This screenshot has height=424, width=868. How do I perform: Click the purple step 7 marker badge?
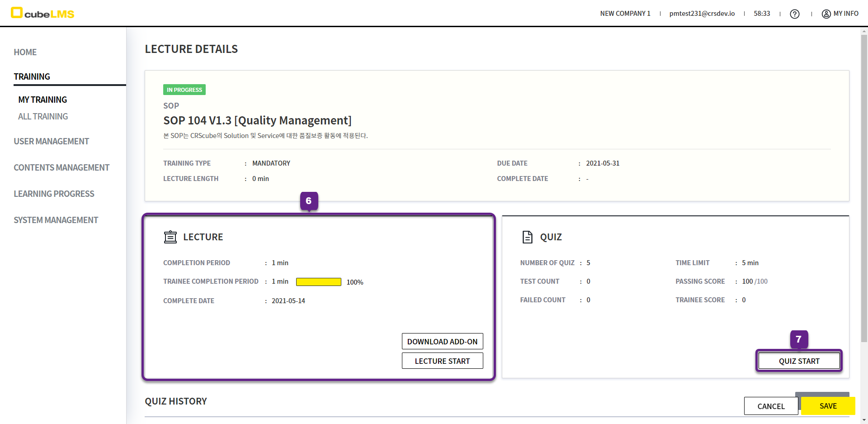[798, 339]
